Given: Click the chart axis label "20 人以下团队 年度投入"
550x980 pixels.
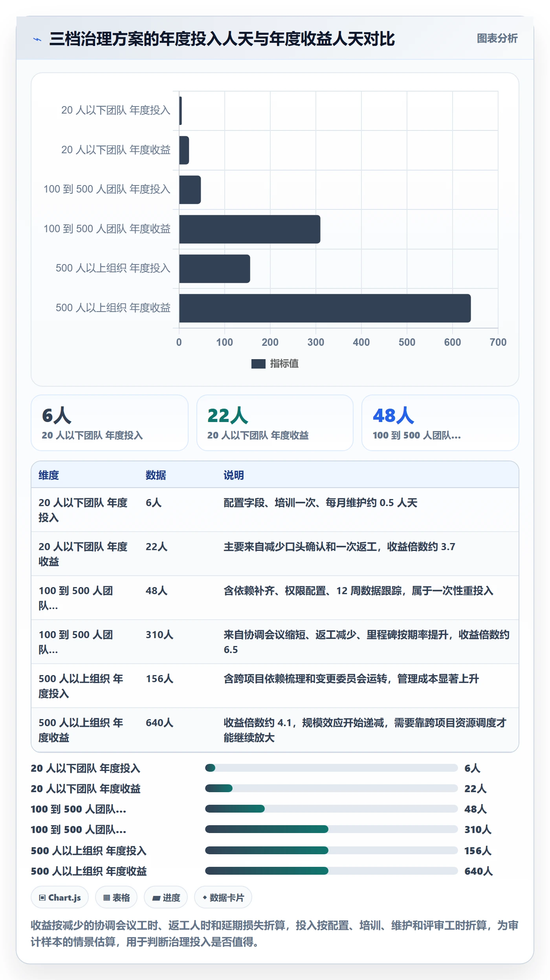Looking at the screenshot, I should (115, 110).
